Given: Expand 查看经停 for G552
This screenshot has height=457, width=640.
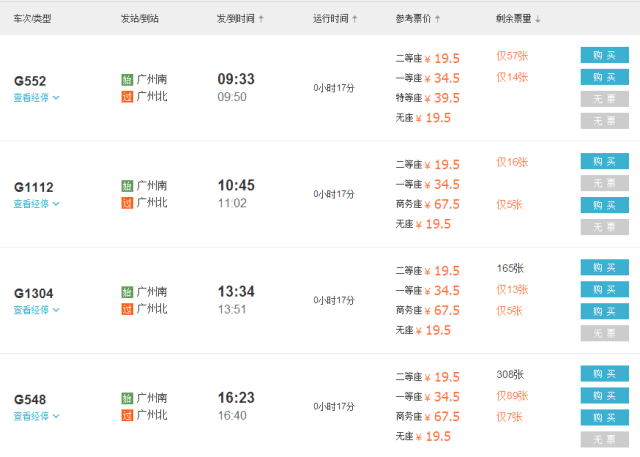Looking at the screenshot, I should tap(36, 98).
